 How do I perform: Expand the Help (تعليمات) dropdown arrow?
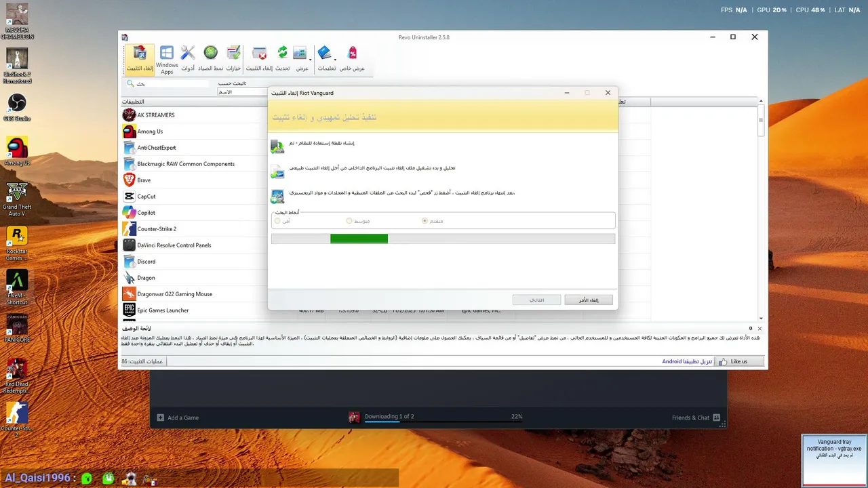coord(334,60)
